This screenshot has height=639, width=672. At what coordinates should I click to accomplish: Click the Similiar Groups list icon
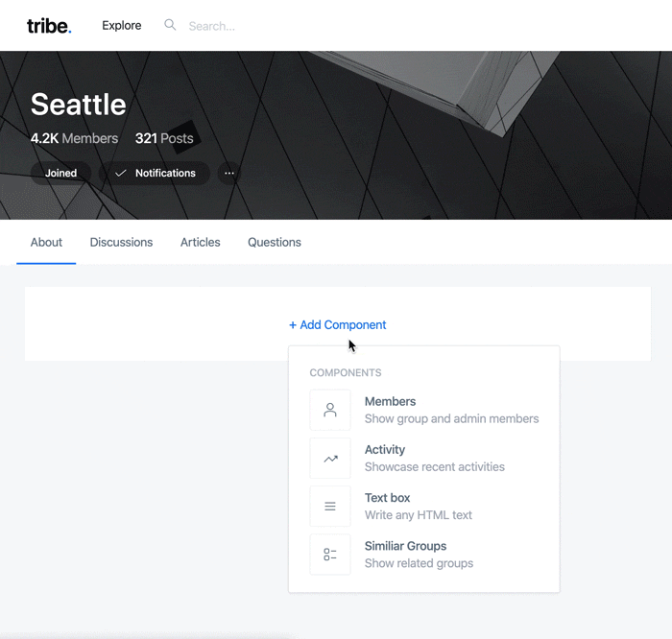[x=330, y=555]
